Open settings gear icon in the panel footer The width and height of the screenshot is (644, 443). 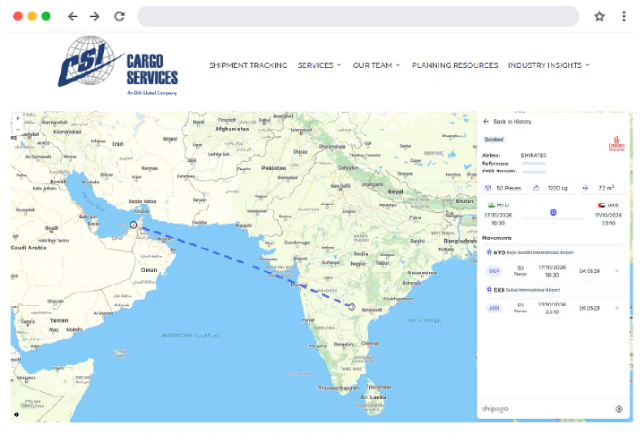click(619, 409)
